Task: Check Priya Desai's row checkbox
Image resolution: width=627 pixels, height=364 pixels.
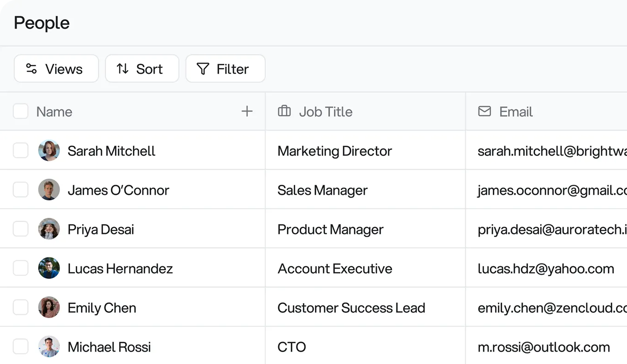Action: click(21, 228)
